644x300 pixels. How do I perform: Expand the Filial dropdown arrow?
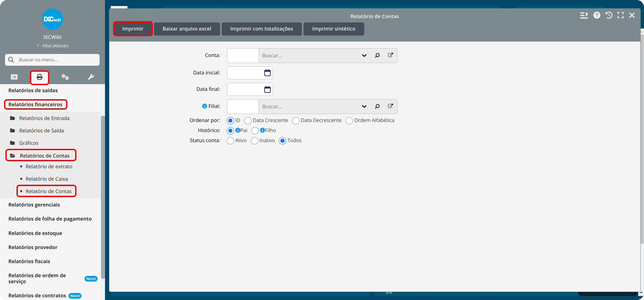[x=364, y=107]
